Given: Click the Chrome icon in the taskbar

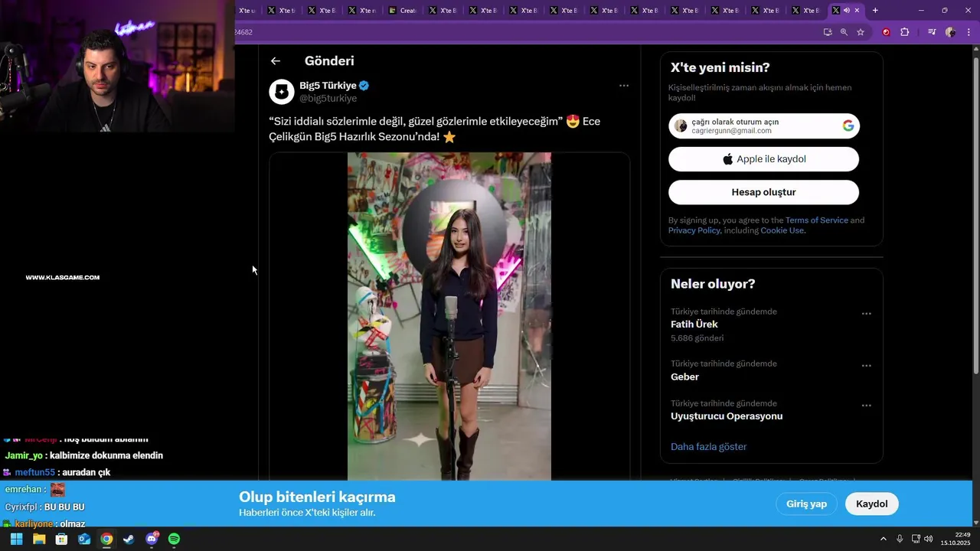Looking at the screenshot, I should coord(106,539).
